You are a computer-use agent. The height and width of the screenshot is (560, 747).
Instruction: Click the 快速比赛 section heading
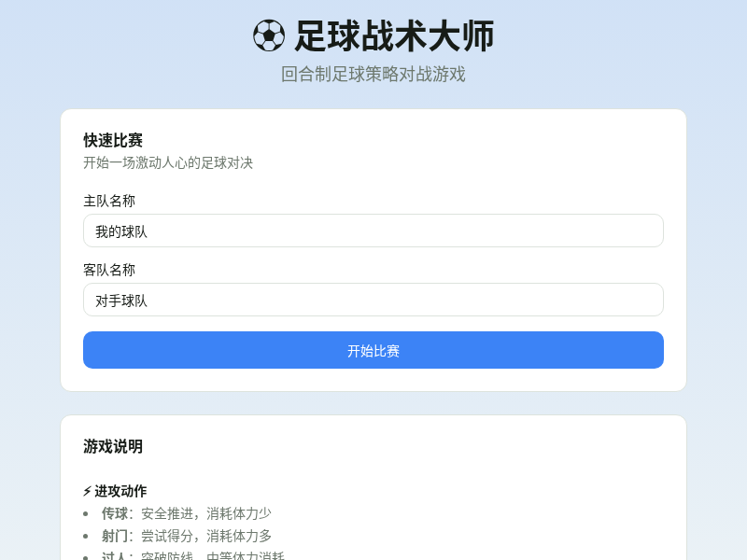coord(112,141)
